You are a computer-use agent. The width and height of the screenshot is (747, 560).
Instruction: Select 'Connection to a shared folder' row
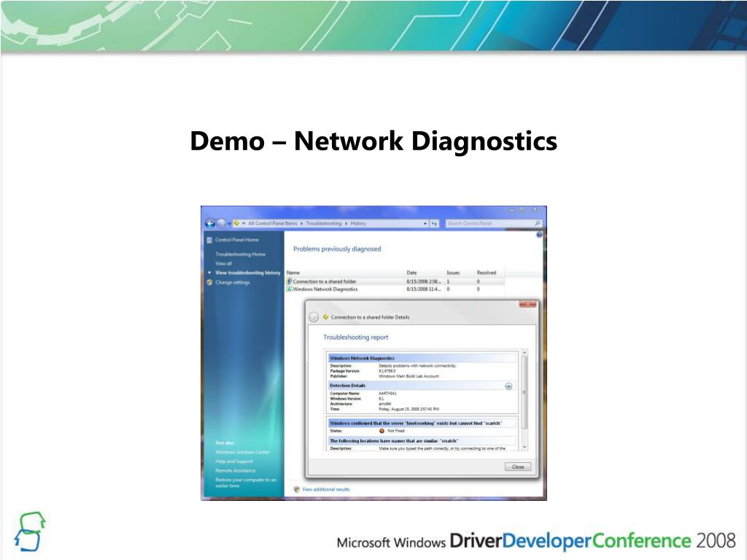pyautogui.click(x=395, y=281)
